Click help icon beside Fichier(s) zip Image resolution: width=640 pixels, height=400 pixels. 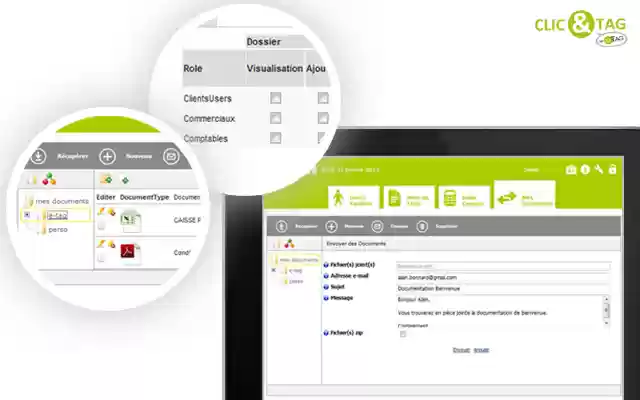click(326, 333)
